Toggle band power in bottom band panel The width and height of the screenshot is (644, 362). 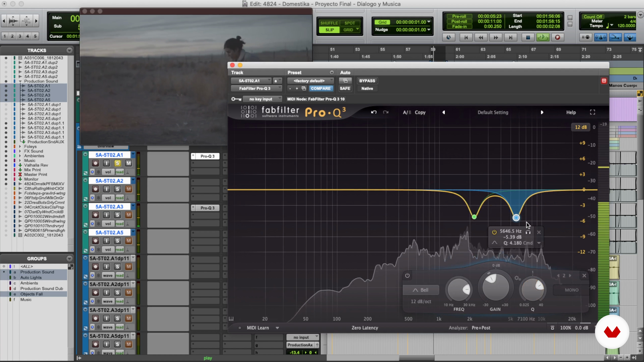pyautogui.click(x=407, y=276)
